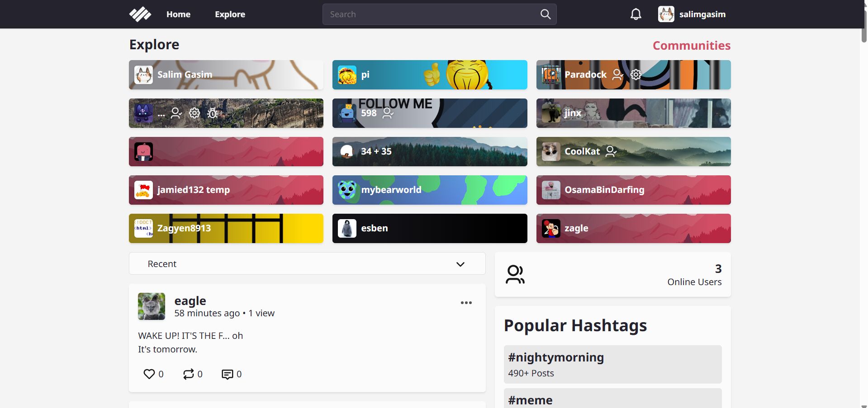Click mybearworld bear avatar
The image size is (868, 408).
coord(347,190)
